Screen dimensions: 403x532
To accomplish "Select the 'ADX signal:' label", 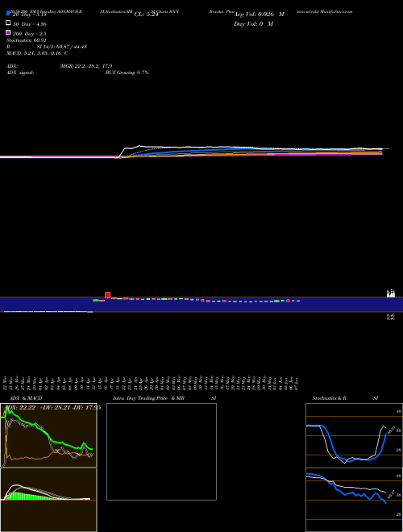I will pos(19,73).
